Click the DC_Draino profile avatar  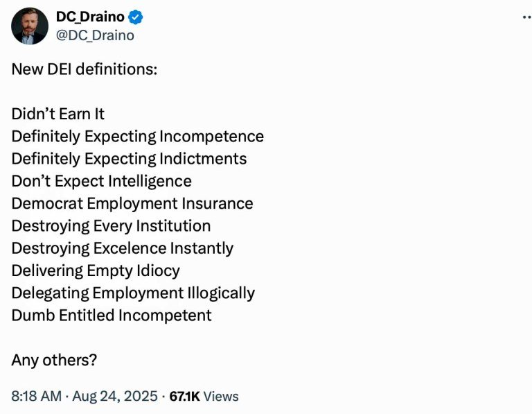[x=30, y=26]
